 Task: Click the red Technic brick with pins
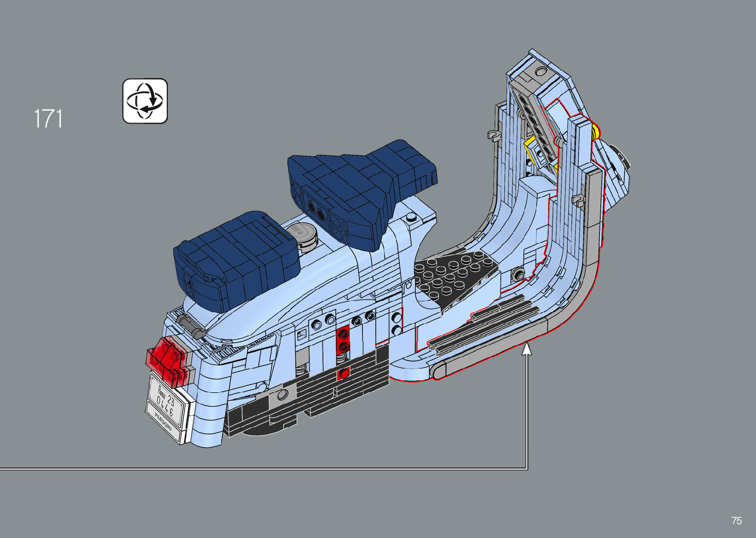(343, 341)
